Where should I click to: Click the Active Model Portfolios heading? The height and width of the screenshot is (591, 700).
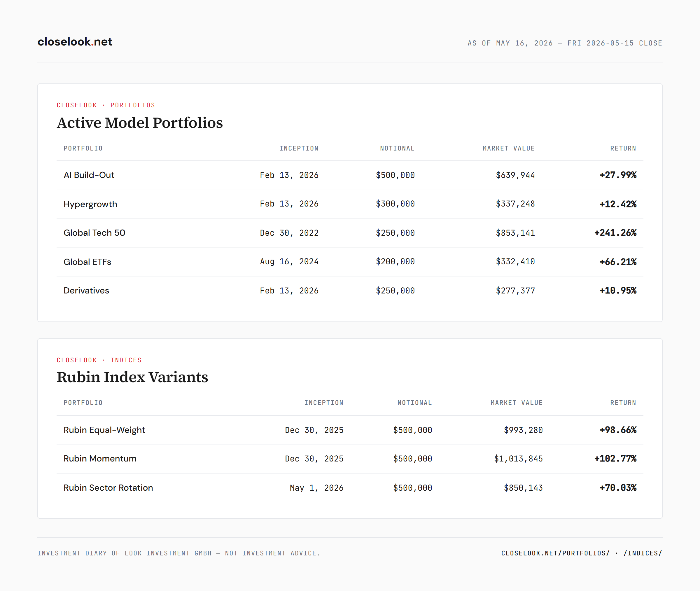[x=140, y=123]
